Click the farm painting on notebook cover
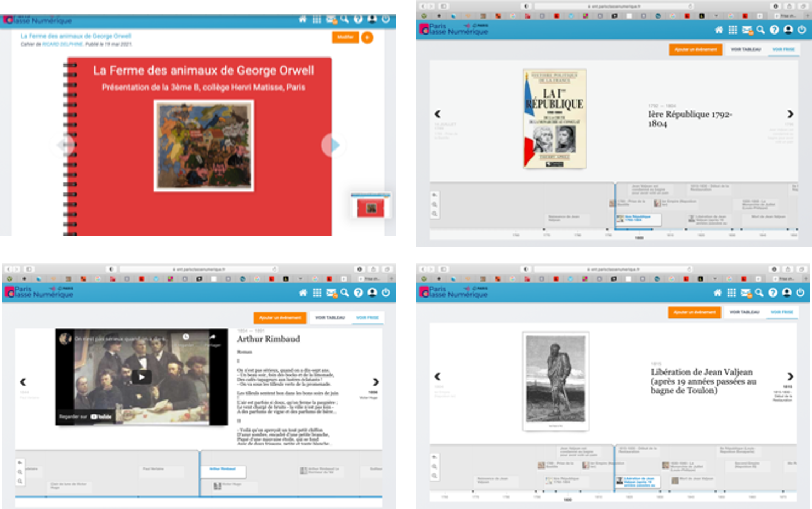This screenshot has width=812, height=509. [203, 146]
